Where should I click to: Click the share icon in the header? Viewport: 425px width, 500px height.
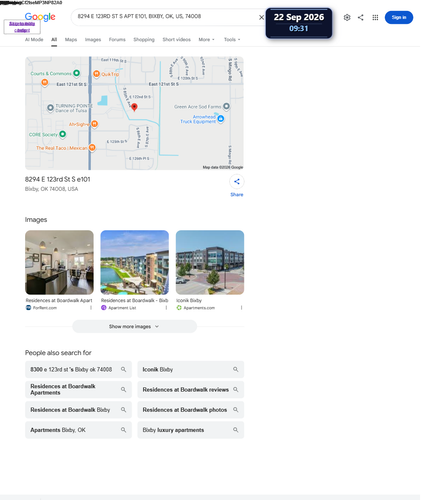[x=361, y=17]
